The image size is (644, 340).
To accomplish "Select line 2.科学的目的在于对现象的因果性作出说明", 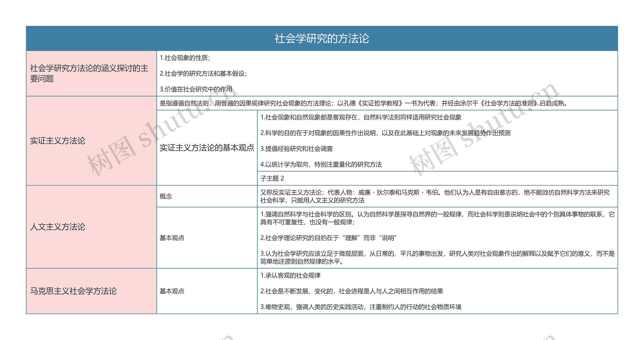I will pos(385,133).
